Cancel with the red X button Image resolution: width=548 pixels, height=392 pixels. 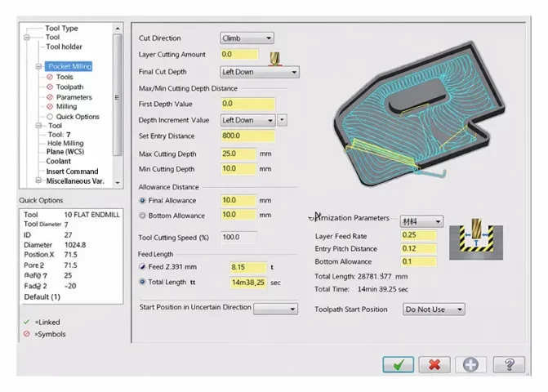pos(434,365)
